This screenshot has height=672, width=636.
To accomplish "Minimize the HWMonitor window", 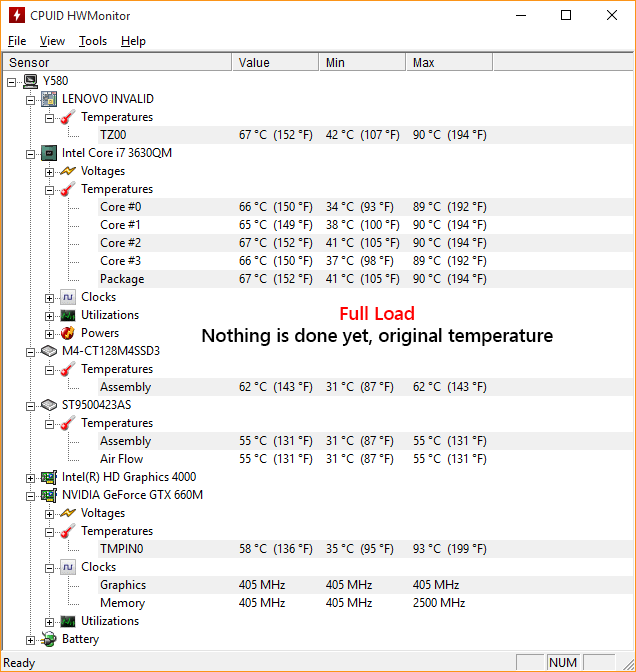I will [x=521, y=15].
